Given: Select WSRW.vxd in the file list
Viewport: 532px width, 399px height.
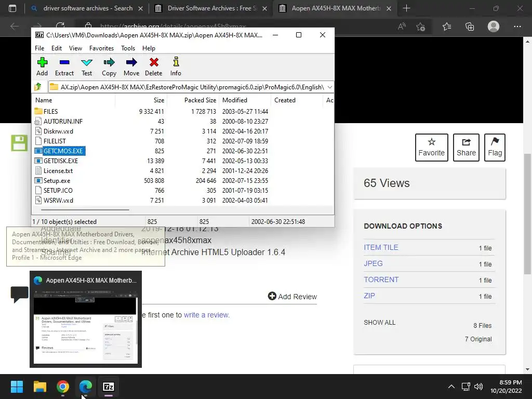Looking at the screenshot, I should 58,200.
